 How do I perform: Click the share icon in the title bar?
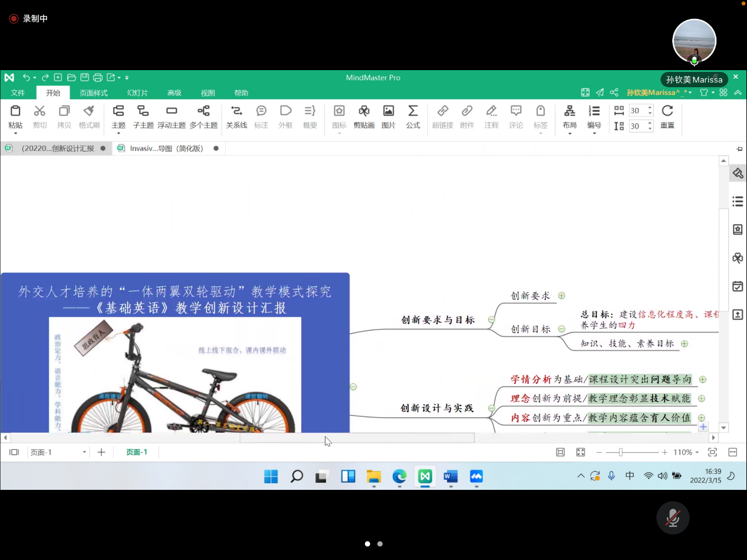pyautogui.click(x=614, y=93)
